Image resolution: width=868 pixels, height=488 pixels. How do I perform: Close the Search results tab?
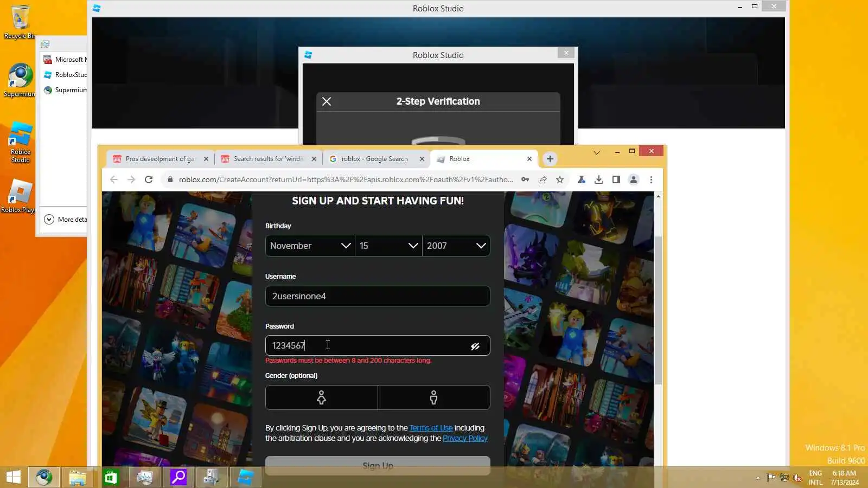point(314,159)
